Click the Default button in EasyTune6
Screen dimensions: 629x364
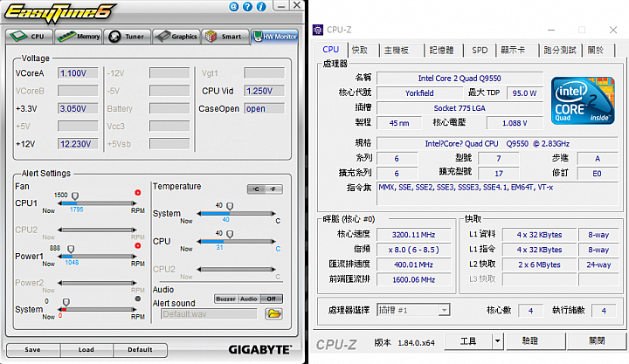tap(140, 350)
